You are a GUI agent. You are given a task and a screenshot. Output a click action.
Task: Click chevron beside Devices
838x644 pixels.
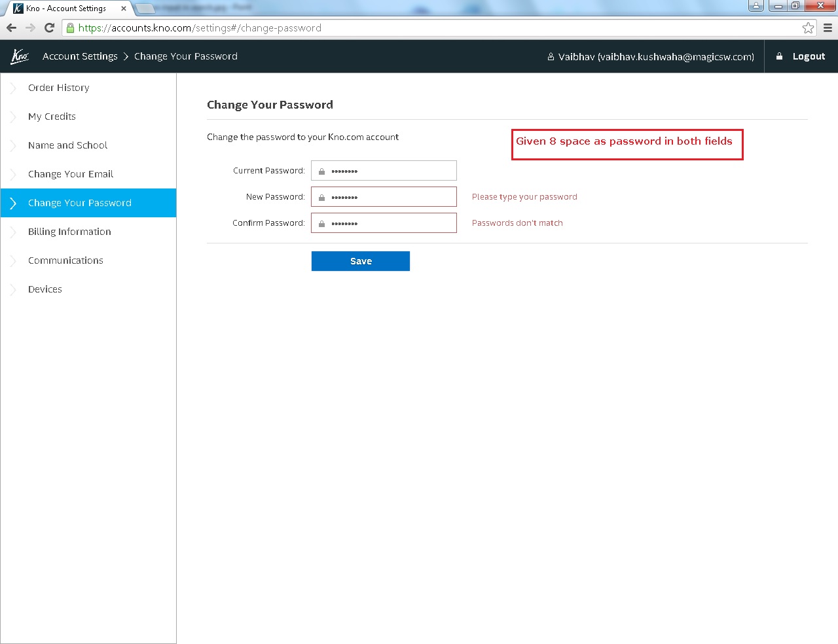(13, 289)
